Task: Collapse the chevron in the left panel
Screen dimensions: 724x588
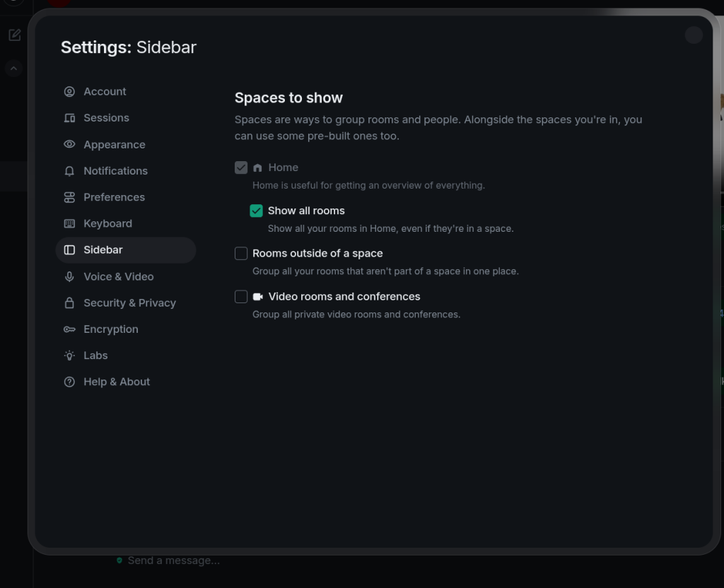Action: pyautogui.click(x=14, y=69)
